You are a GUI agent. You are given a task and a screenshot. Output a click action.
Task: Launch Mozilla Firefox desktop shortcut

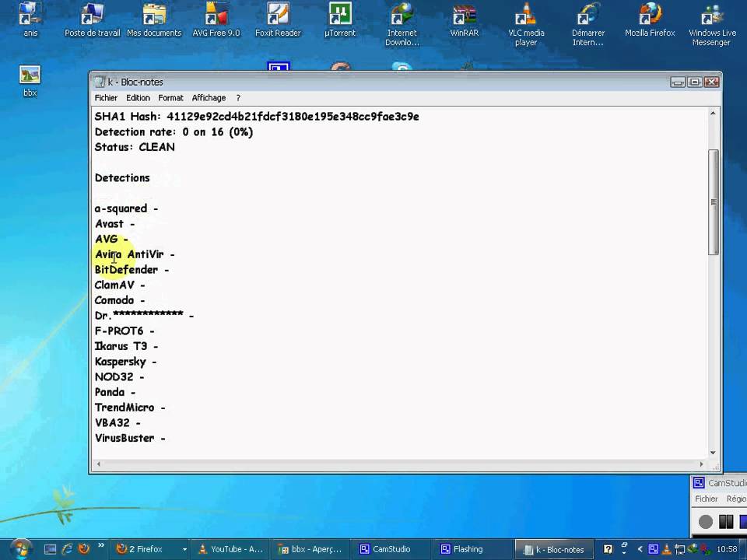tap(650, 19)
